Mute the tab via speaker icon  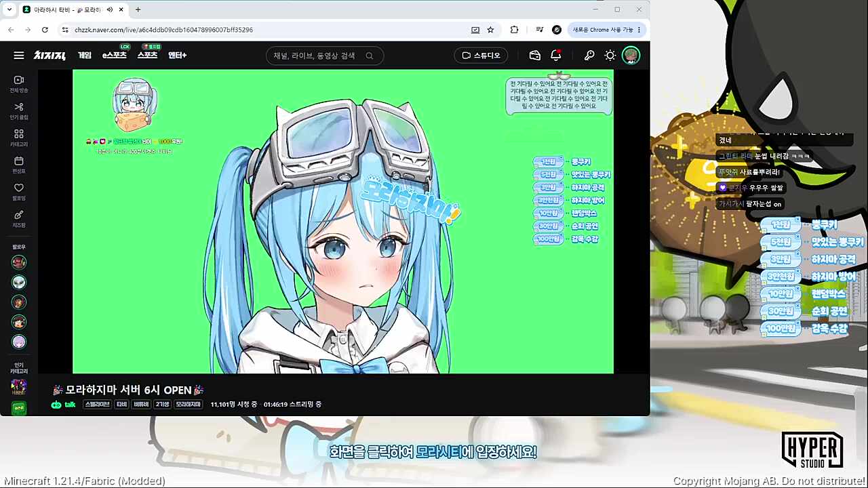tap(109, 9)
